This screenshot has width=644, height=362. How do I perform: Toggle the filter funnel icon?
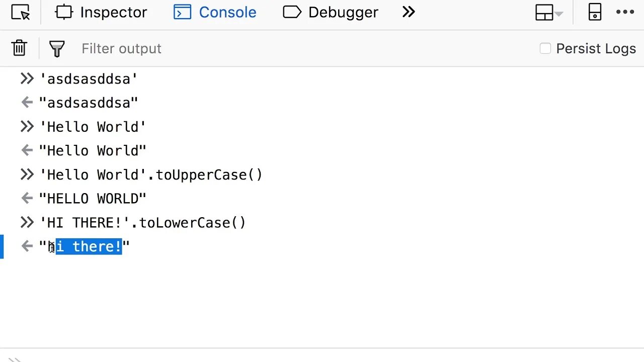[57, 49]
